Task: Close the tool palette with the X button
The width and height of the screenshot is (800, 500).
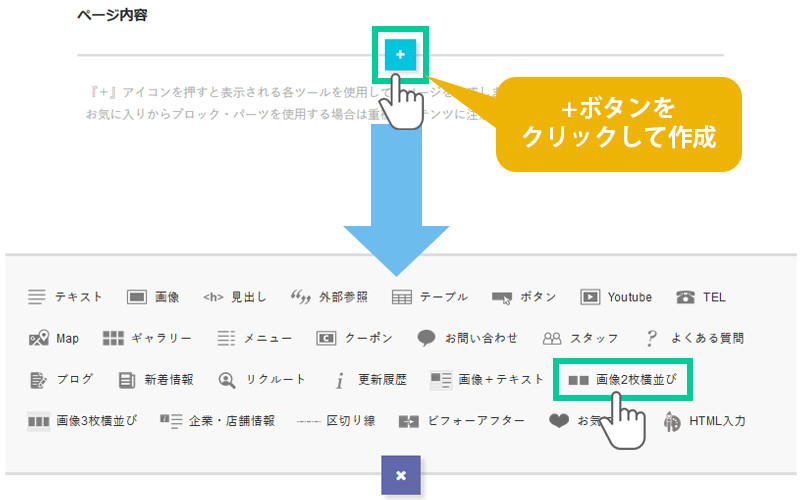Action: [x=400, y=475]
